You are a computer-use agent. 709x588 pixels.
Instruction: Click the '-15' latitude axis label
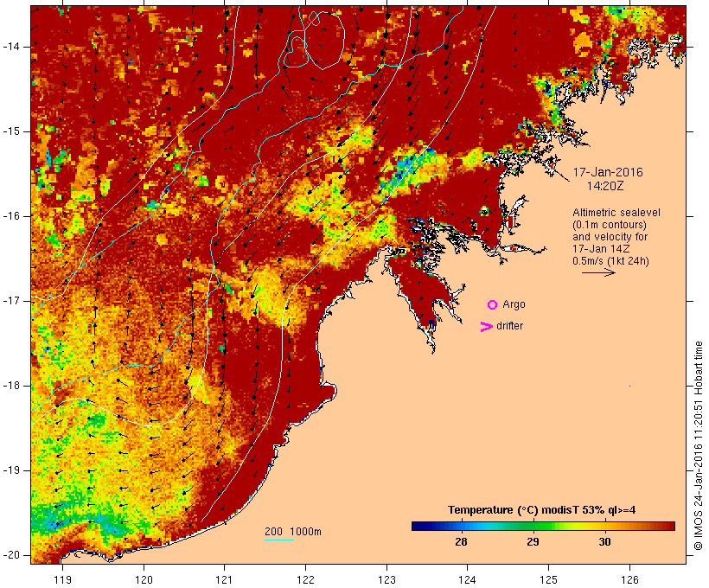11,131
